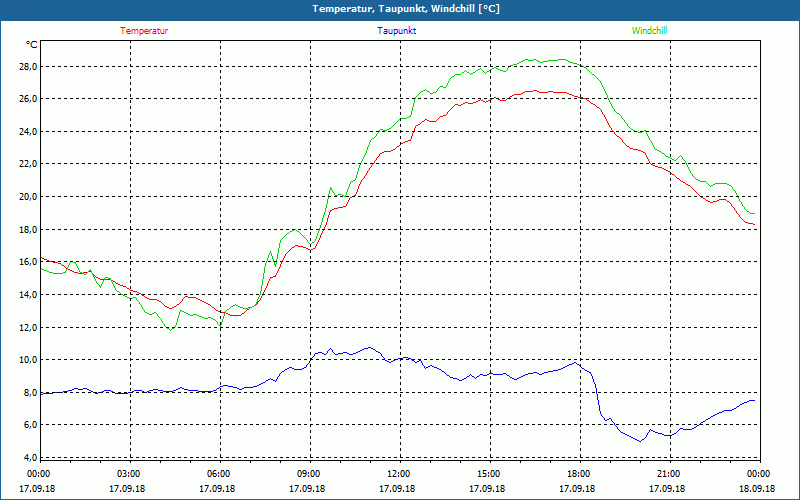Click the '18,0' y-axis value

(28, 229)
